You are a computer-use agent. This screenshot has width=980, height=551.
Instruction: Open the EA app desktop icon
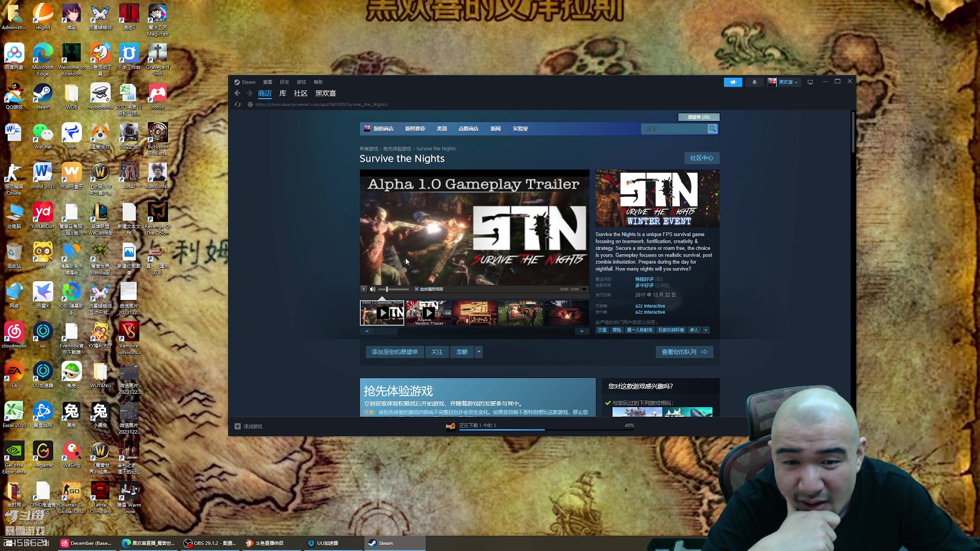tap(14, 375)
